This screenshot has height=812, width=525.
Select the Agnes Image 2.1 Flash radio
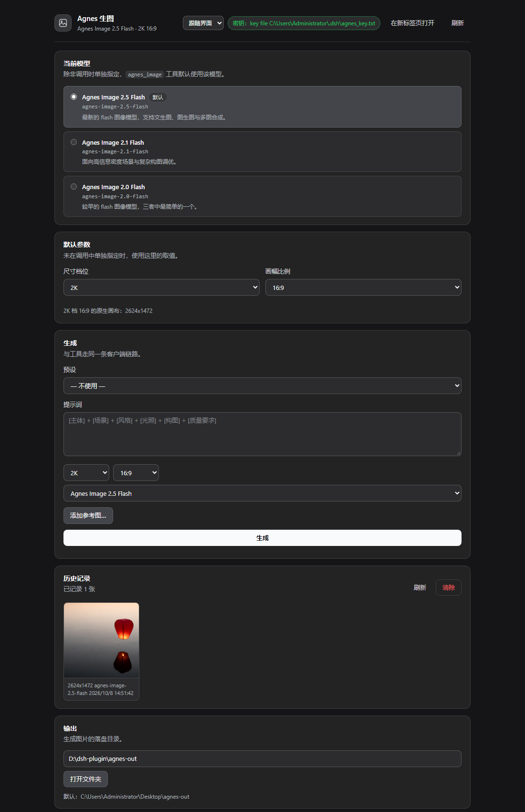coord(73,142)
